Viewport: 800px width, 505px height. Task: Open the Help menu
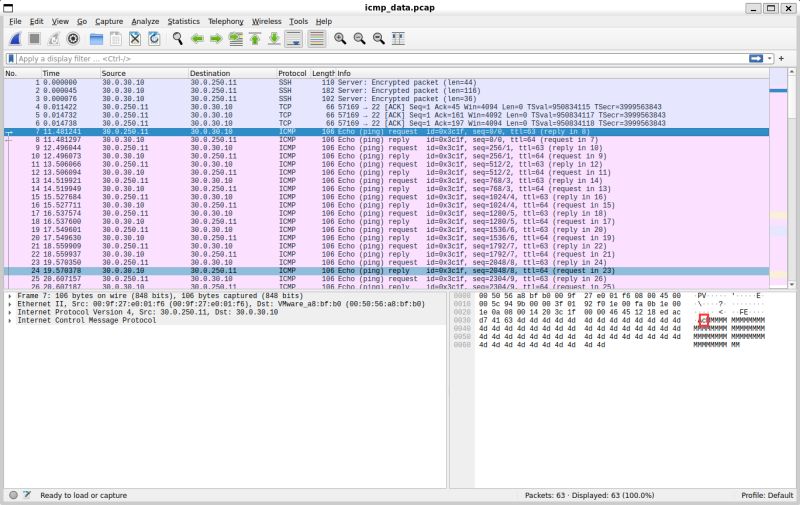click(323, 21)
